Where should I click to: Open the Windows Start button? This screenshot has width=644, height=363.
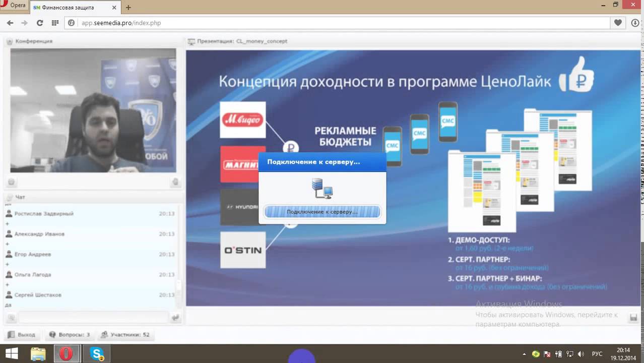click(12, 353)
